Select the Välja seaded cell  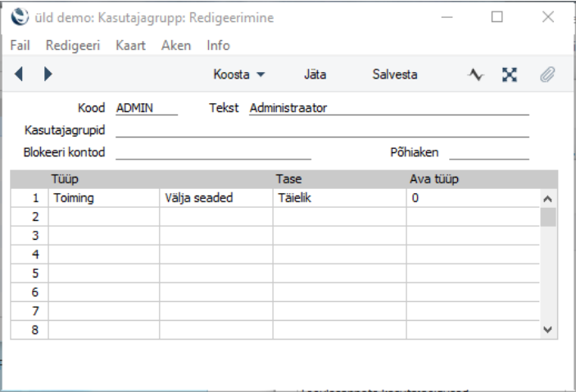(x=216, y=198)
